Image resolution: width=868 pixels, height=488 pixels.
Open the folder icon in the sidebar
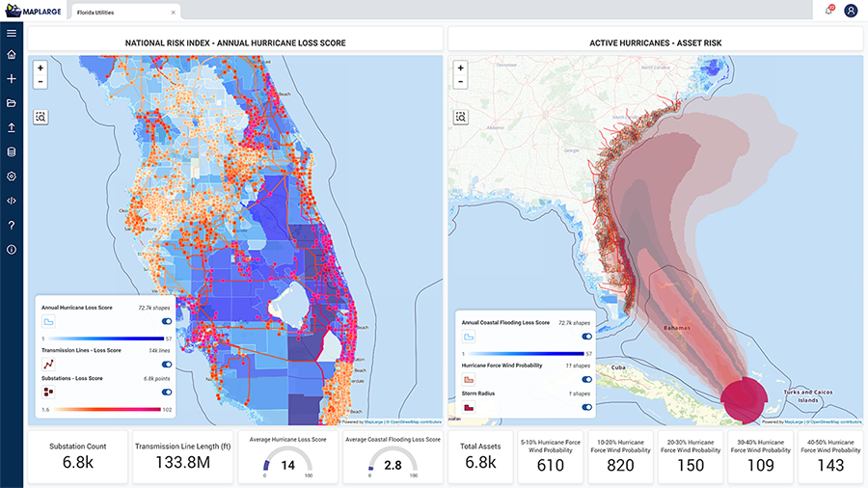12,103
